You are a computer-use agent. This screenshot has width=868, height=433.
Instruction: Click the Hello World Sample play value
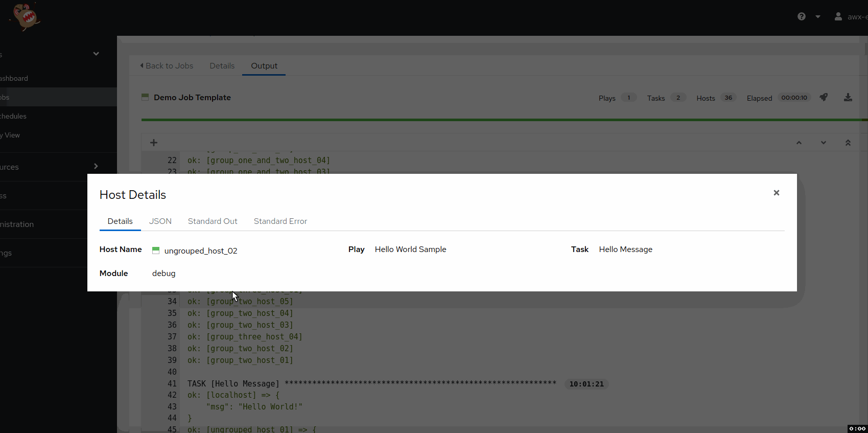(411, 249)
